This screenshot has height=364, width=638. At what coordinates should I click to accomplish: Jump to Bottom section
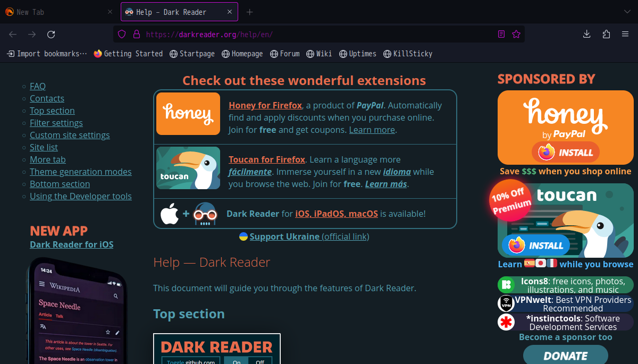tap(60, 184)
